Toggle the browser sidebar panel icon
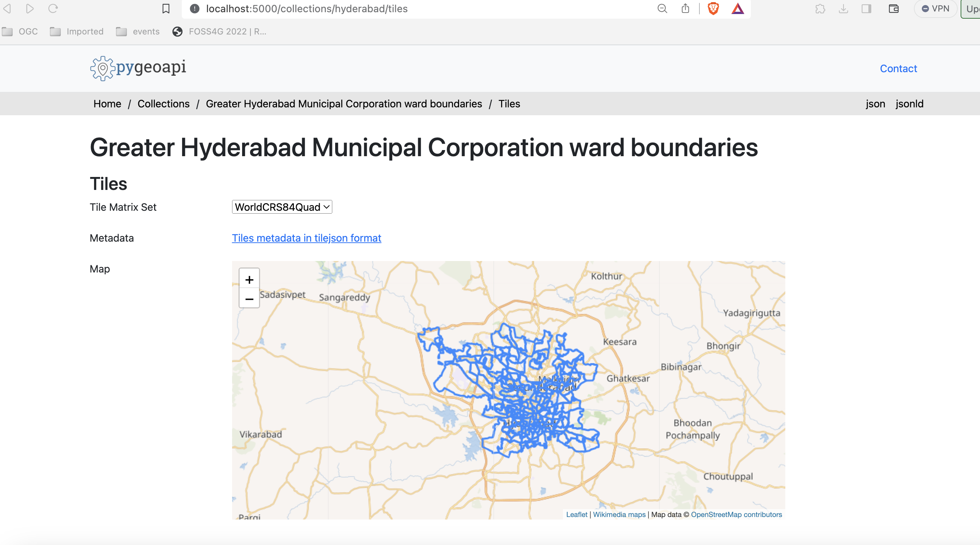Image resolution: width=980 pixels, height=545 pixels. tap(866, 8)
